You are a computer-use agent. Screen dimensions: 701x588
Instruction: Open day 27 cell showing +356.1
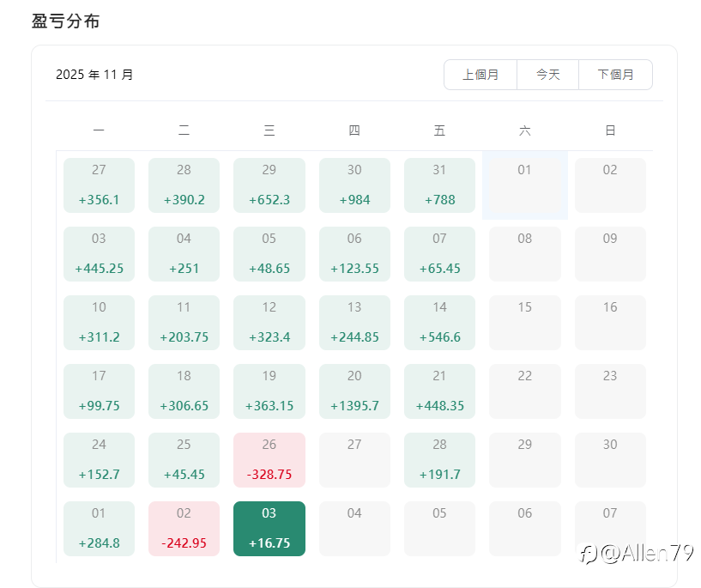click(x=99, y=185)
